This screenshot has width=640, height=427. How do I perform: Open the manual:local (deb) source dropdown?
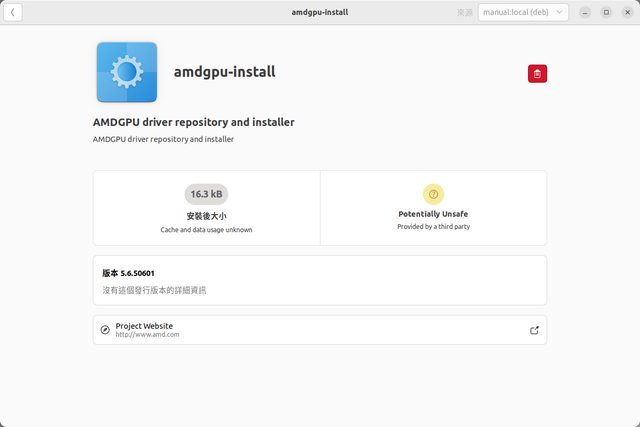523,12
